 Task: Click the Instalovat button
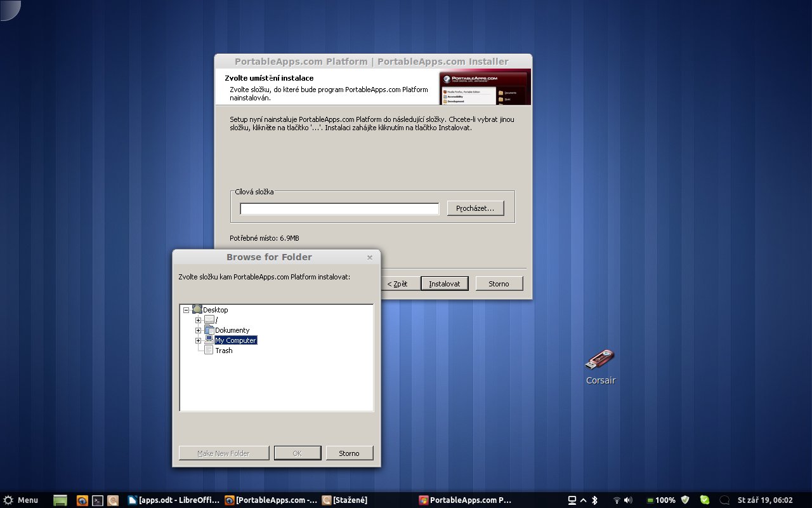click(445, 283)
